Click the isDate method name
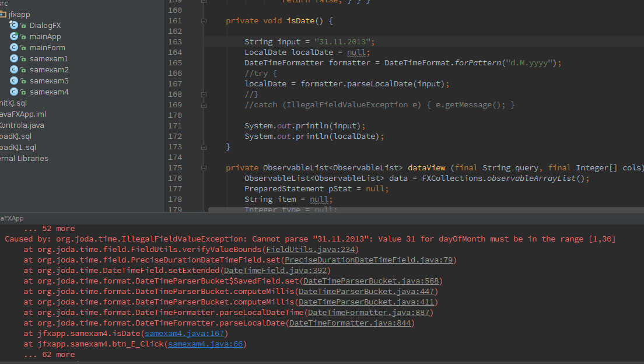This screenshot has height=364, width=644. (300, 20)
